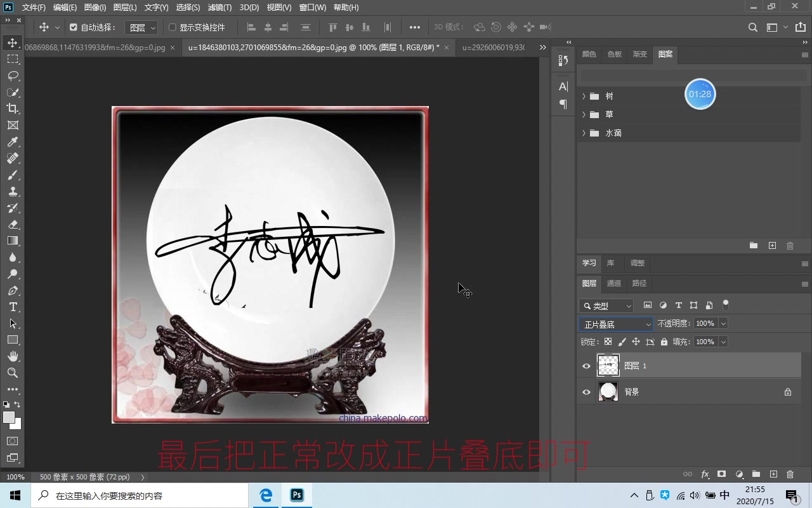Select the Rectangular Marquee tool

coord(13,59)
